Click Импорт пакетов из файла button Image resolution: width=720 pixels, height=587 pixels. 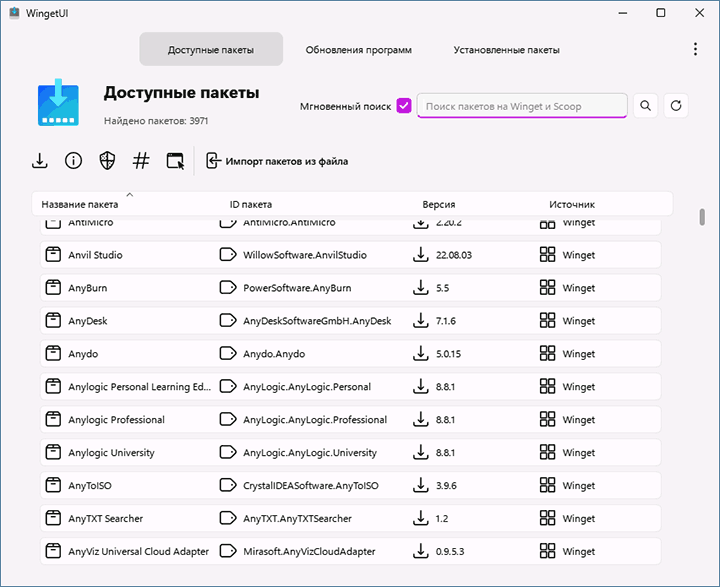pos(277,161)
